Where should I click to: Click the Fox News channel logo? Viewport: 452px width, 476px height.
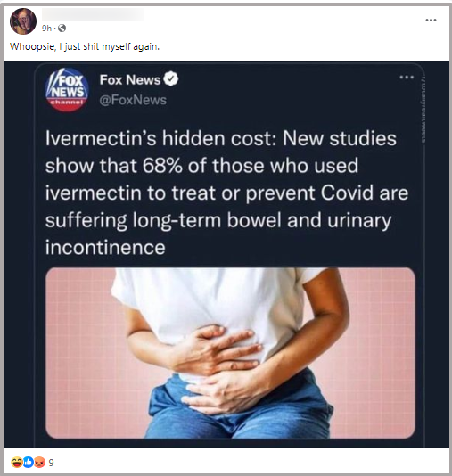67,90
